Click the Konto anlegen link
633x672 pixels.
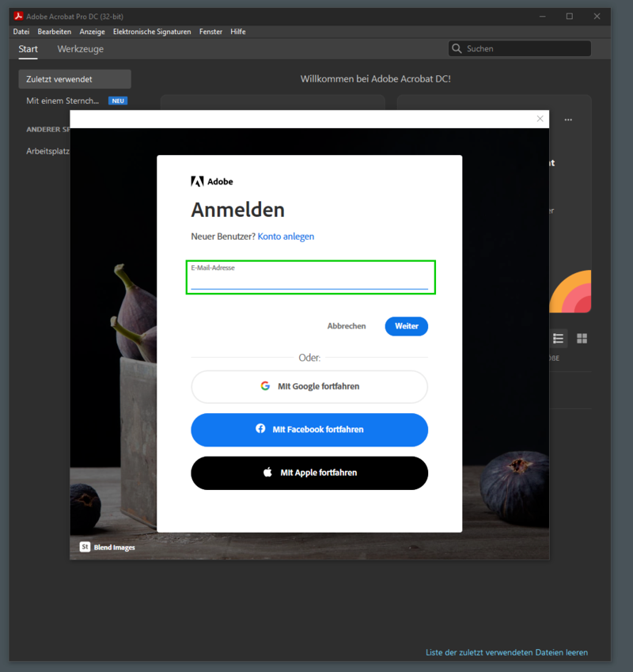286,237
